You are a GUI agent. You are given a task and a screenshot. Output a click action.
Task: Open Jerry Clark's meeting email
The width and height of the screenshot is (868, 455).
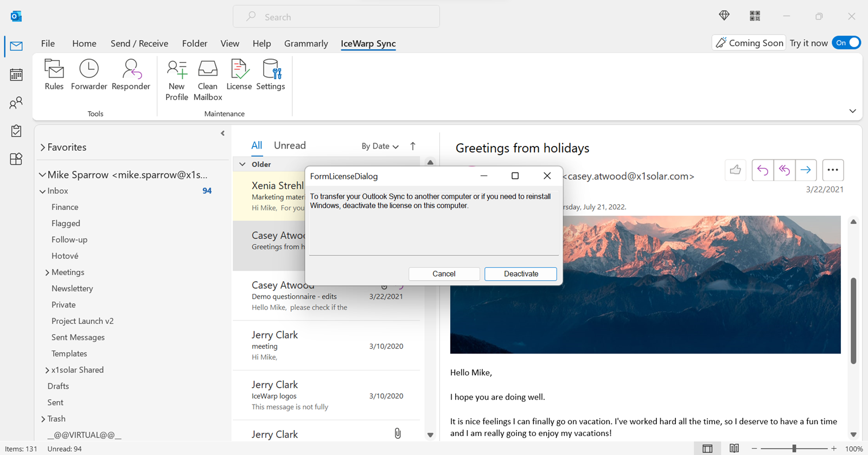click(x=327, y=345)
